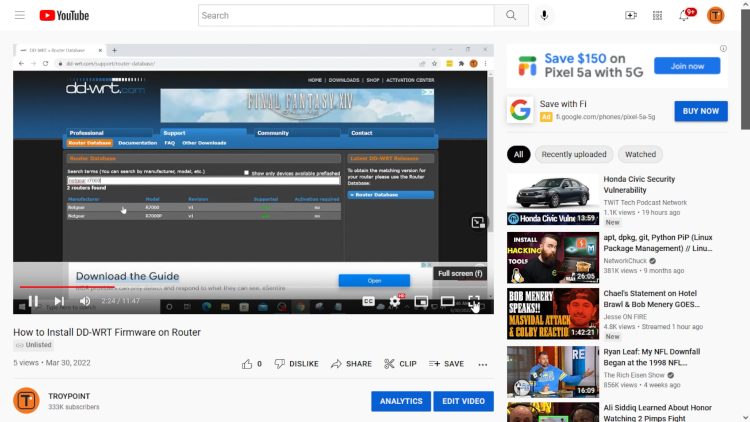Click the DISLIKE button
The width and height of the screenshot is (750, 422).
pyautogui.click(x=297, y=364)
